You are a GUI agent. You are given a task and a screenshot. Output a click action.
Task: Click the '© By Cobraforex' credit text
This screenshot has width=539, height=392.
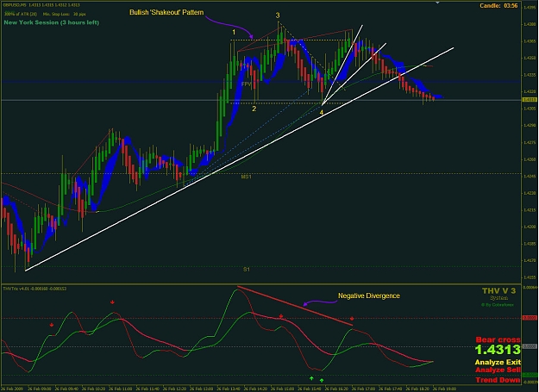click(498, 304)
